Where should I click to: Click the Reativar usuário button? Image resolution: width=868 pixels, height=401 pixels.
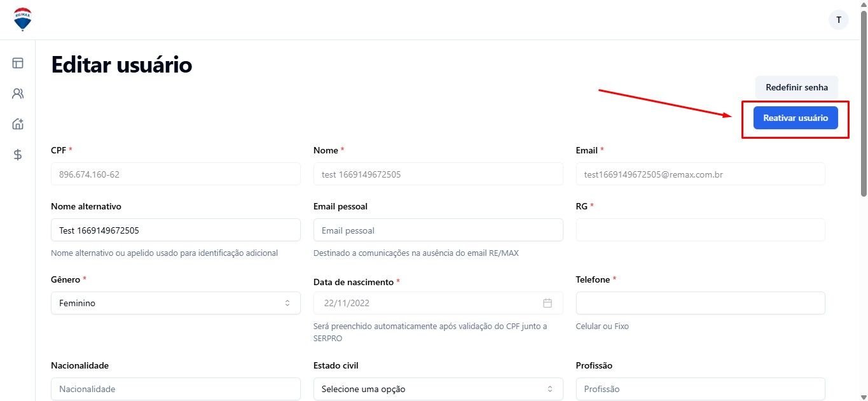796,118
